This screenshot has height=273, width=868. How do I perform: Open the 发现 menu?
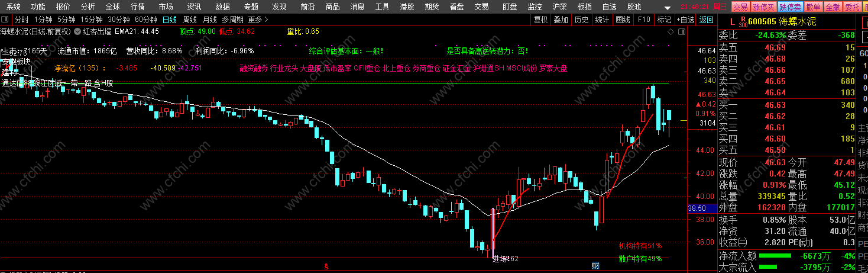pyautogui.click(x=279, y=7)
